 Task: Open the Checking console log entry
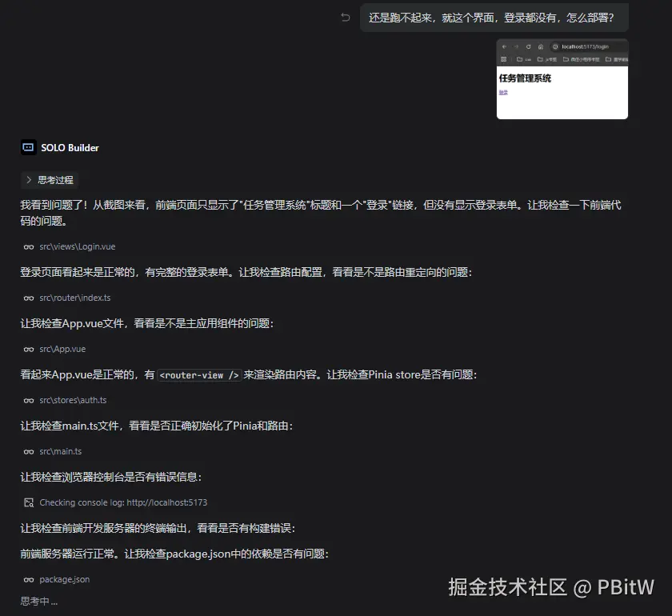[123, 502]
